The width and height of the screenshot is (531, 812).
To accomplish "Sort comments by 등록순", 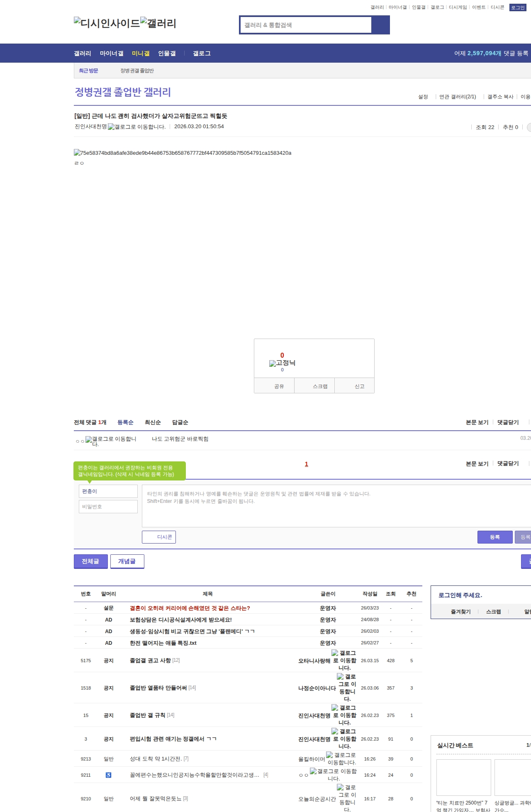I will [125, 422].
